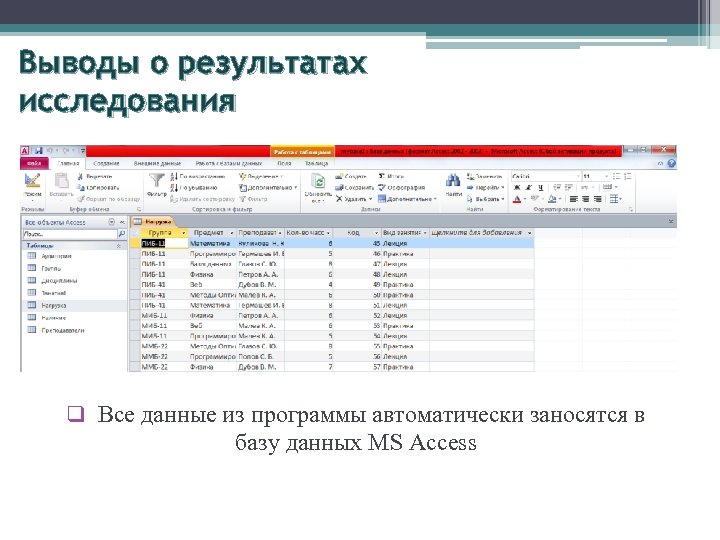Click Копировать in the clipboard group
The width and height of the screenshot is (720, 540).
(x=98, y=187)
